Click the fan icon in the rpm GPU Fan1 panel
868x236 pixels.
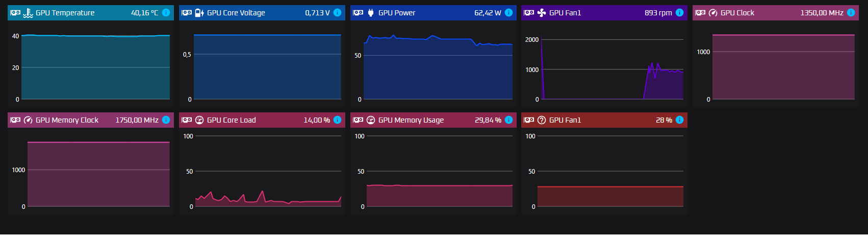pyautogui.click(x=542, y=13)
